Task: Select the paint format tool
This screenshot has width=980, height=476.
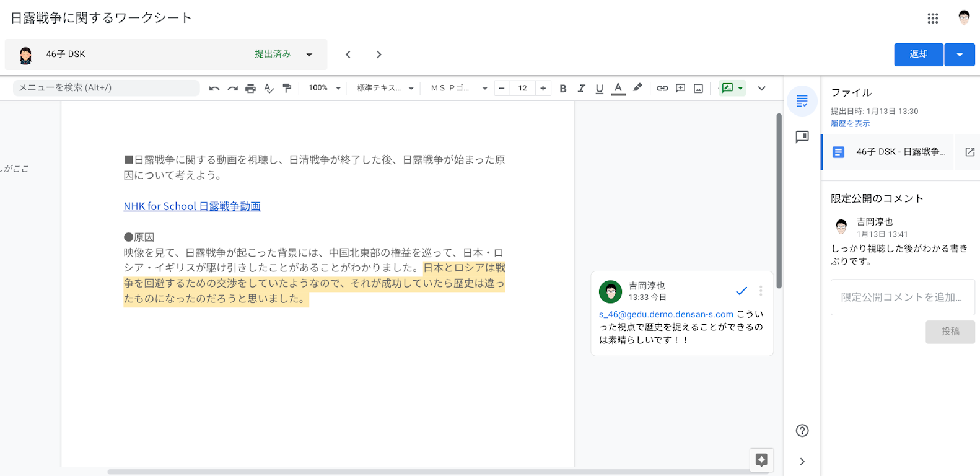Action: pos(287,88)
